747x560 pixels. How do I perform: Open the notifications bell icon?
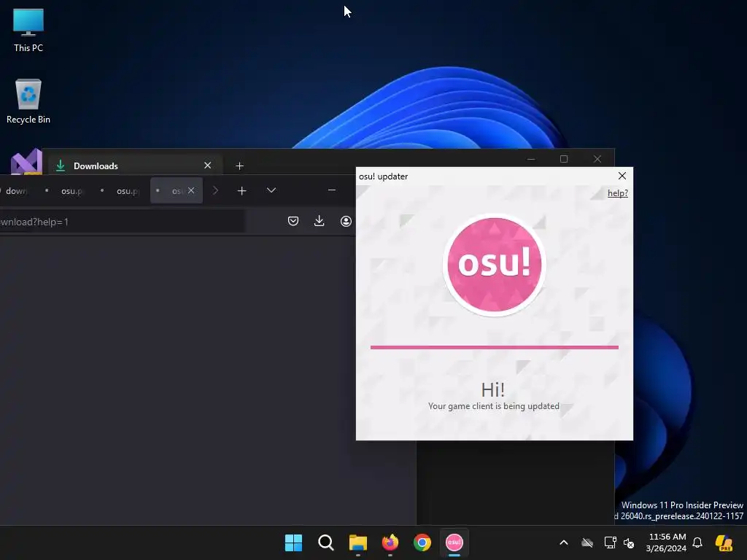point(697,542)
